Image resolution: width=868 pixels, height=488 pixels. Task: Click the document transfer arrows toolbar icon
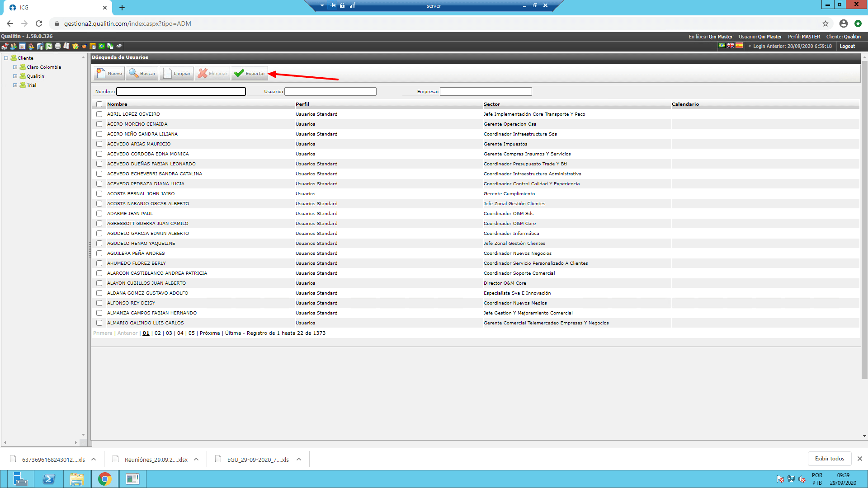pos(110,46)
